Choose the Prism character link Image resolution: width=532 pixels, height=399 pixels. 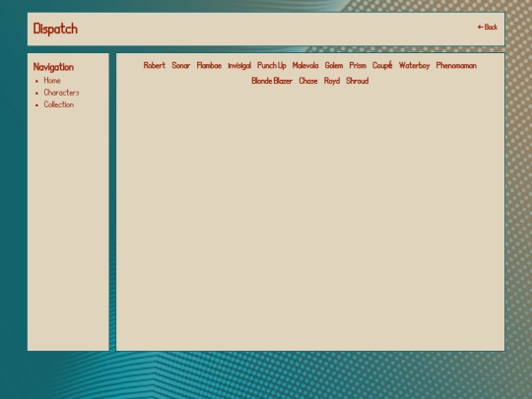point(358,65)
